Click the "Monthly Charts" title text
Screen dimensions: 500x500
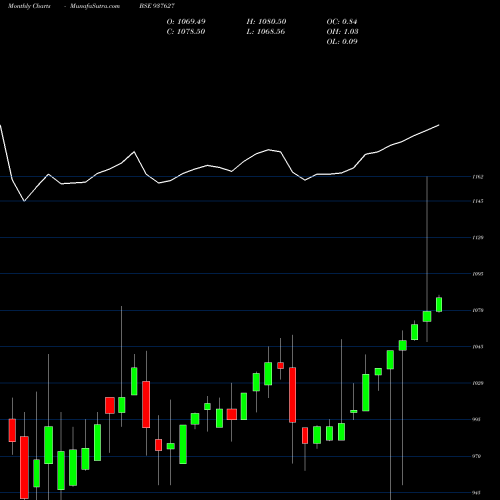(29, 6)
